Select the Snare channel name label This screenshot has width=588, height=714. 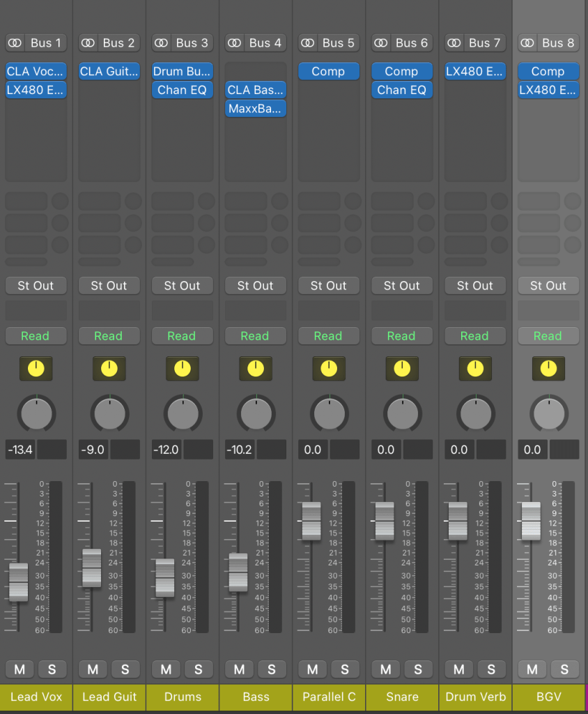(x=402, y=697)
